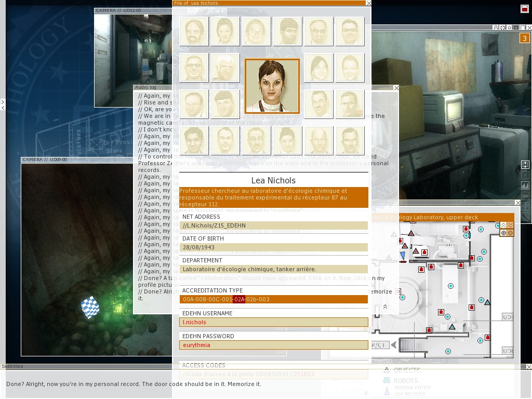This screenshot has width=532, height=399.
Task: Open the bearded man's profile, first portrait
Action: pos(194,31)
